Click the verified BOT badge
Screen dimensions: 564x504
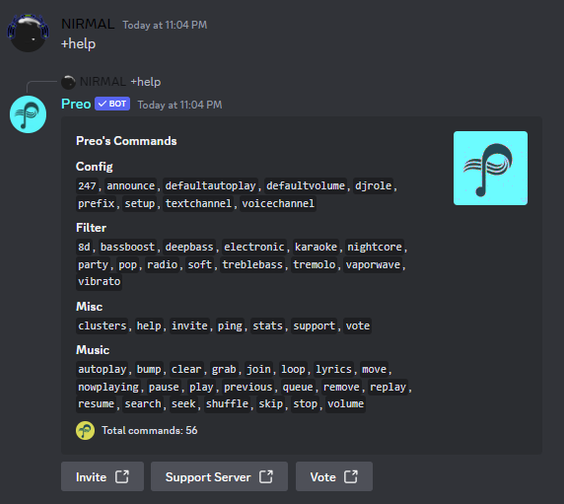pos(112,104)
